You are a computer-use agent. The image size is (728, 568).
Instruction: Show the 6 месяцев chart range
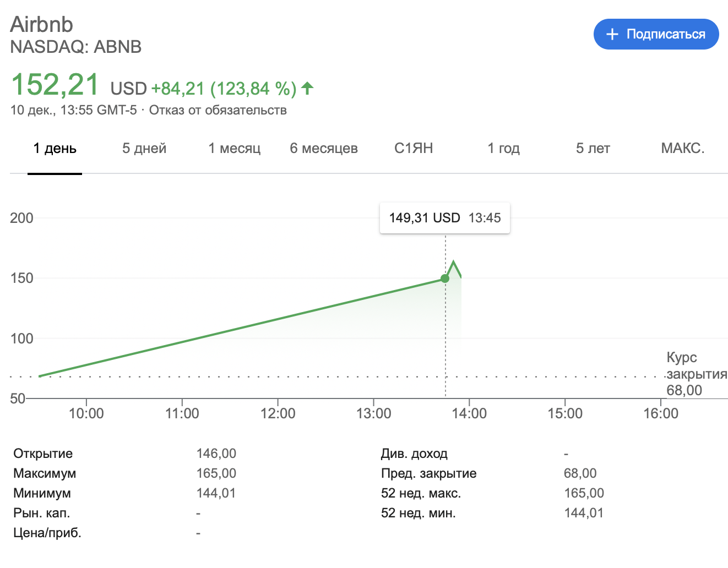(x=324, y=148)
